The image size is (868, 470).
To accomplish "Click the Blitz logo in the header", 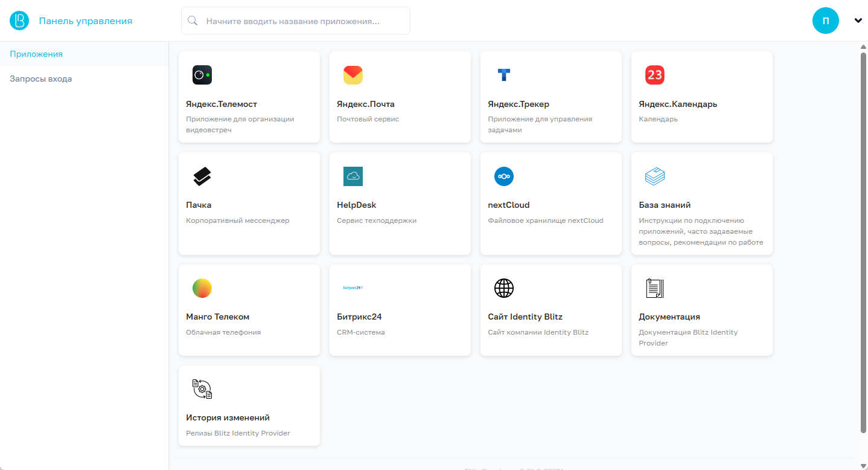I will coord(19,21).
